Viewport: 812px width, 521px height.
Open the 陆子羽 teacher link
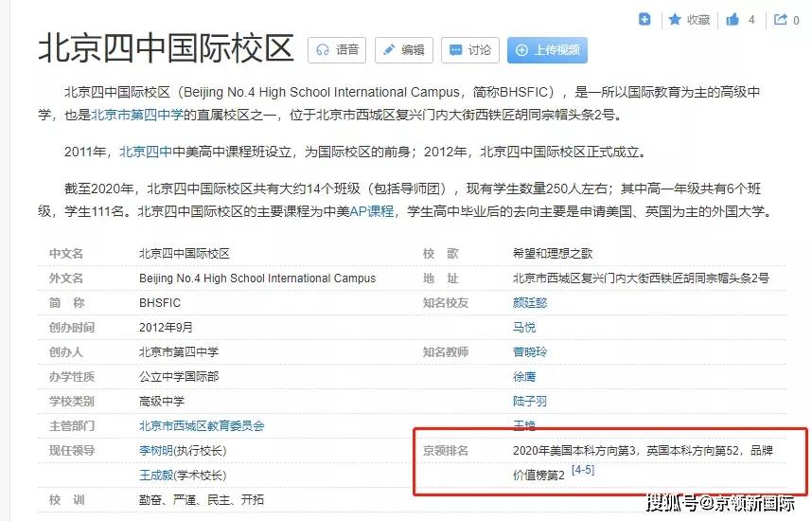click(530, 402)
